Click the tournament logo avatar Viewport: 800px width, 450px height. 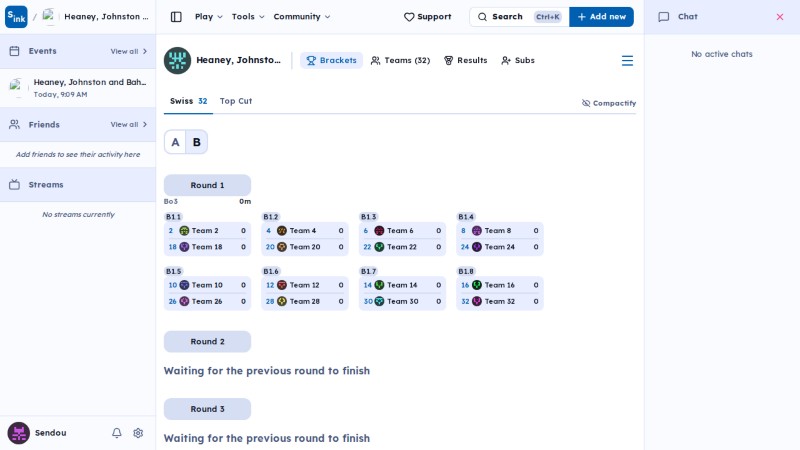tap(177, 60)
